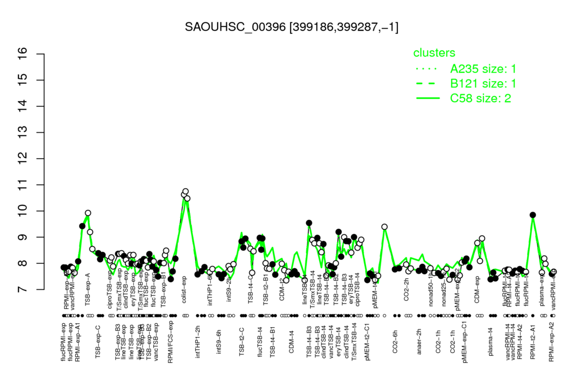Screen dimensions: 588x368
Task: Click the solid line sample for C58
Action: coord(427,98)
